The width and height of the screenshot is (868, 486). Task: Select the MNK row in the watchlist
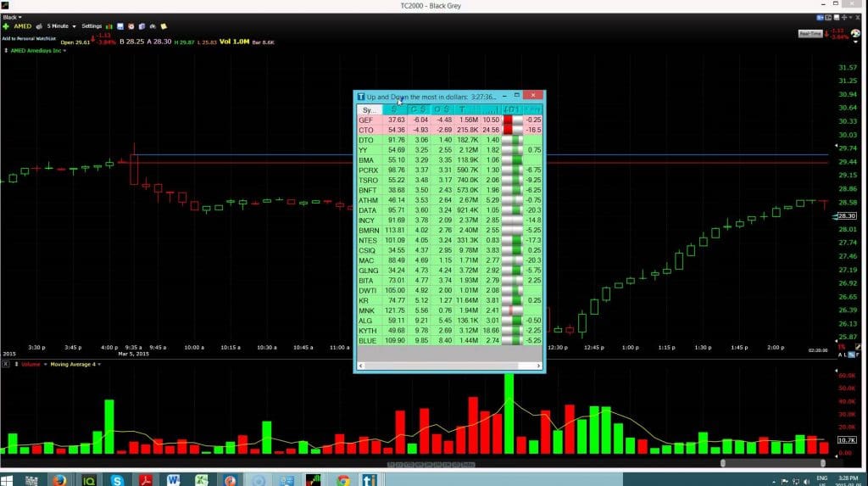click(x=449, y=310)
